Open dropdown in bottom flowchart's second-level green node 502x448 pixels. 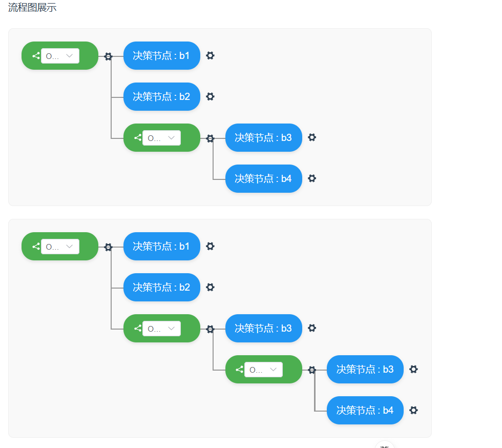pos(161,329)
